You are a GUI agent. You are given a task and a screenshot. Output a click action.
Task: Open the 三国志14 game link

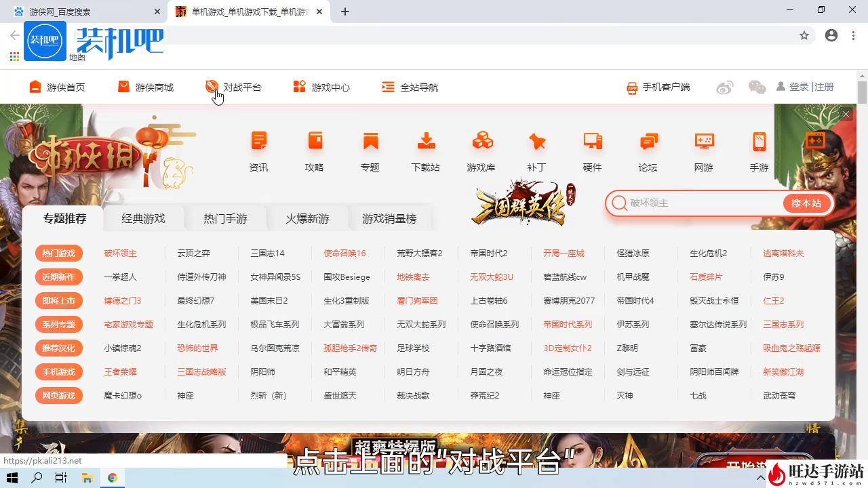click(x=267, y=253)
